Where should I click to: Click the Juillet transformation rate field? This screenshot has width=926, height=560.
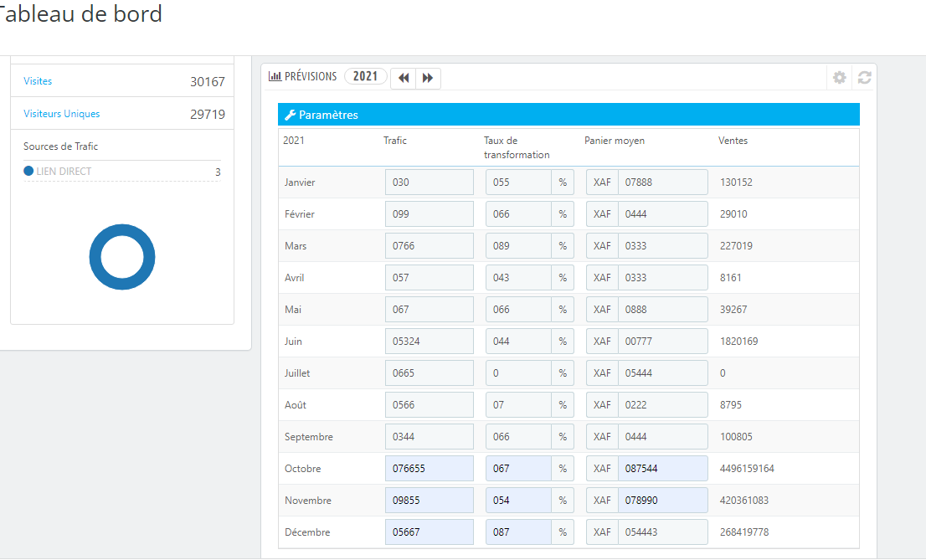pyautogui.click(x=518, y=373)
